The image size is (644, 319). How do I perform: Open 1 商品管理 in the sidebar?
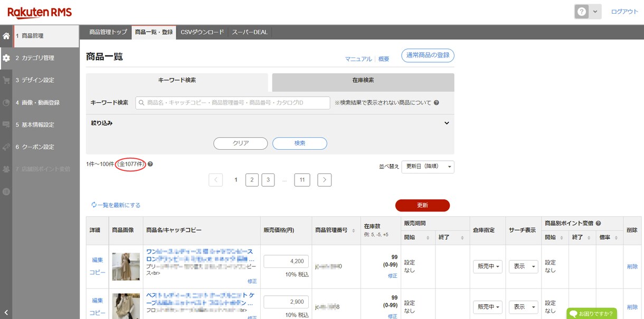click(x=46, y=36)
